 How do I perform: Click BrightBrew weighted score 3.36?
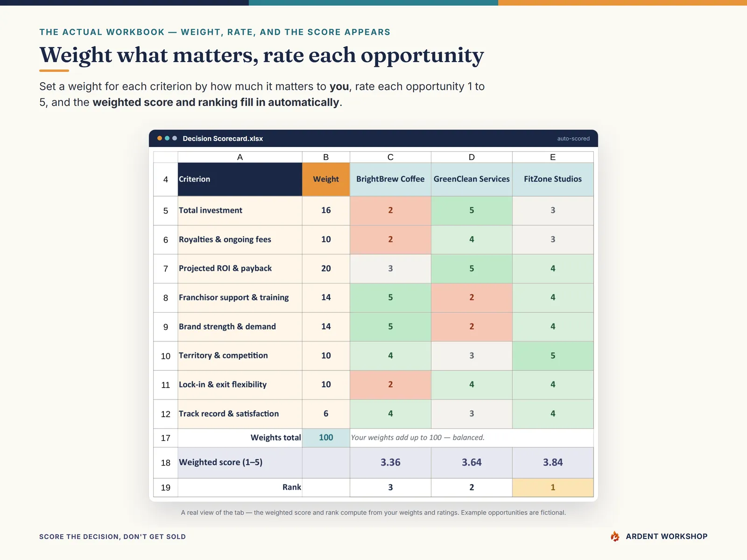point(390,462)
